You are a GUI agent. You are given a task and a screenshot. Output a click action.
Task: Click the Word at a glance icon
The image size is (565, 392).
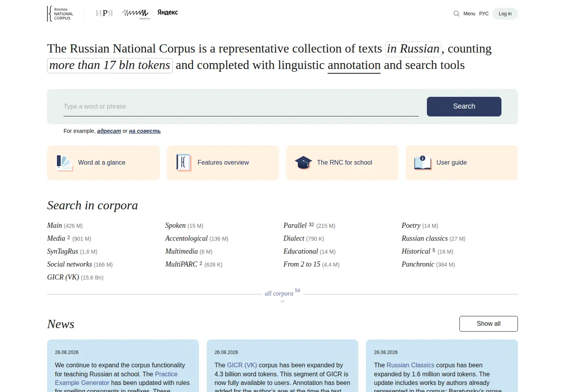(x=64, y=163)
